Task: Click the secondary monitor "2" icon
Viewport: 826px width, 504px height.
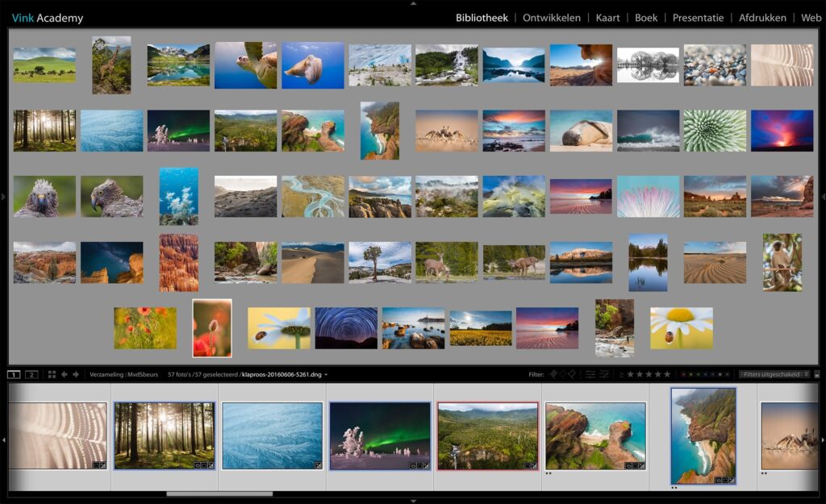Action: coord(31,375)
